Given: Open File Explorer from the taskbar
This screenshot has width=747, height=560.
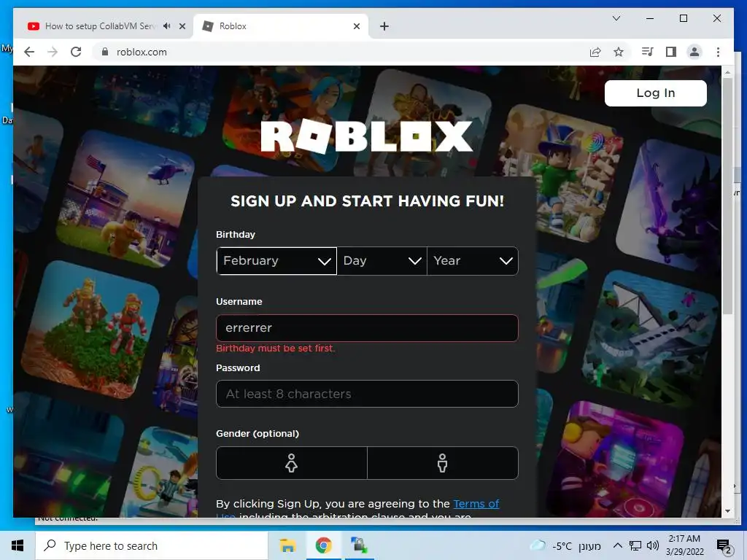Looking at the screenshot, I should (287, 545).
